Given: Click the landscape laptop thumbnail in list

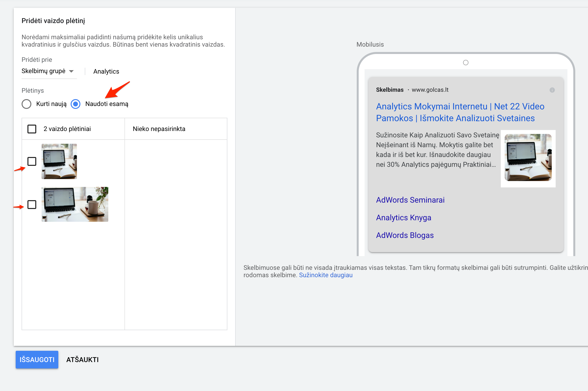Looking at the screenshot, I should pyautogui.click(x=75, y=204).
